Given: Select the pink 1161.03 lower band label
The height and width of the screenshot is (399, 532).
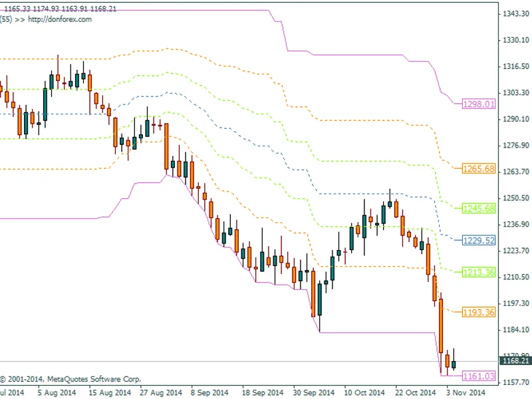Looking at the screenshot, I should click(x=479, y=376).
